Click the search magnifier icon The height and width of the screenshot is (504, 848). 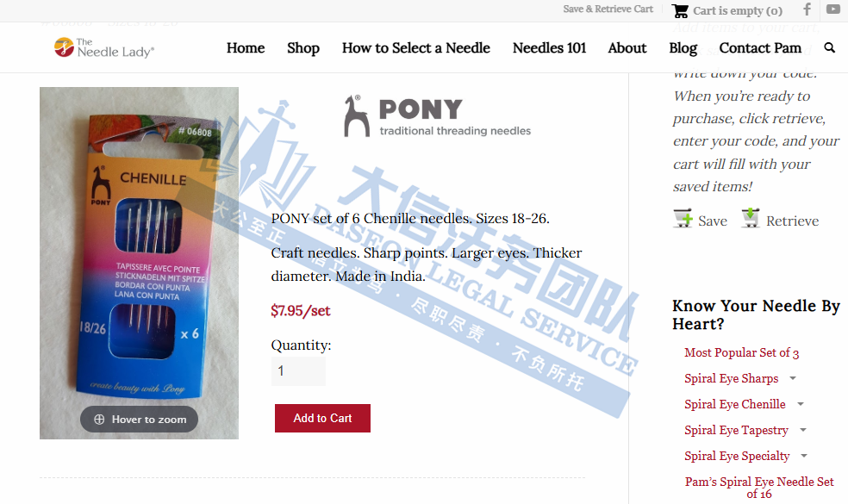pos(829,48)
